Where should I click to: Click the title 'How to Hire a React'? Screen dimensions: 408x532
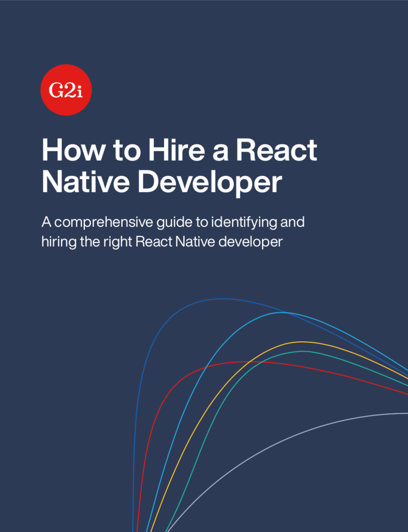click(180, 150)
